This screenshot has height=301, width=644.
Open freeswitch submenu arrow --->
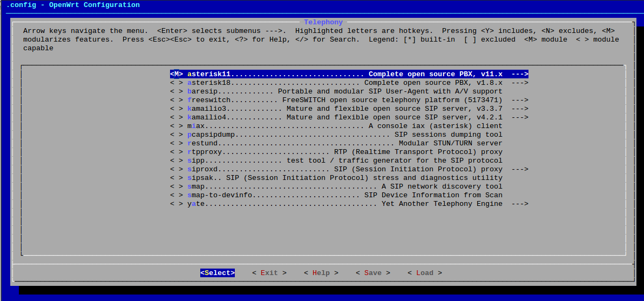click(x=519, y=100)
